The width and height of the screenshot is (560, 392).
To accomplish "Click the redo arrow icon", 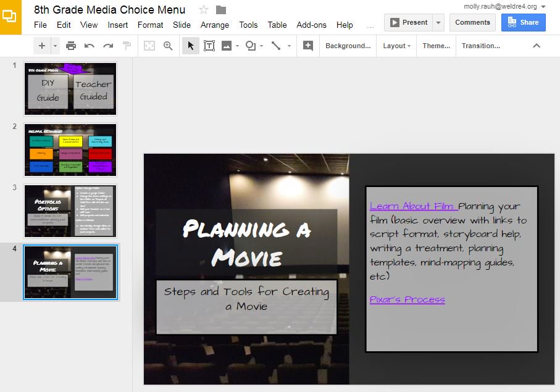I will pos(108,46).
